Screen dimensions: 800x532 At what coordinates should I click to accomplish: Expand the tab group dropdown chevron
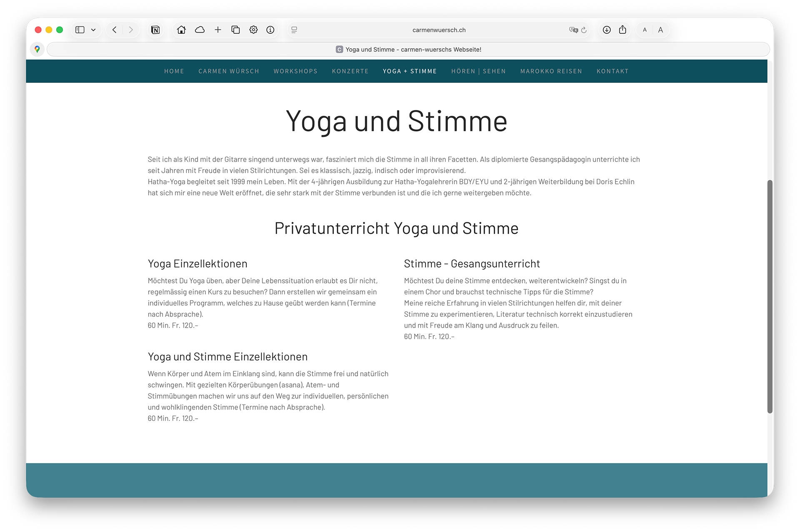tap(93, 30)
